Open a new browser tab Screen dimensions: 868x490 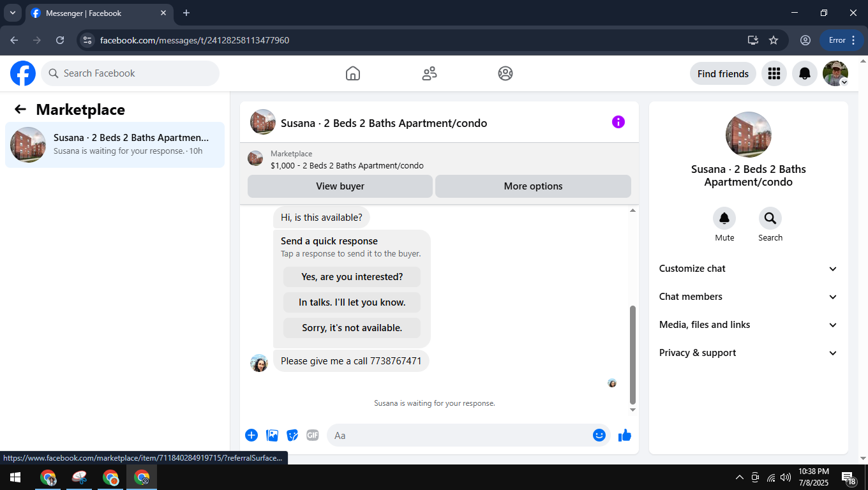coord(186,13)
